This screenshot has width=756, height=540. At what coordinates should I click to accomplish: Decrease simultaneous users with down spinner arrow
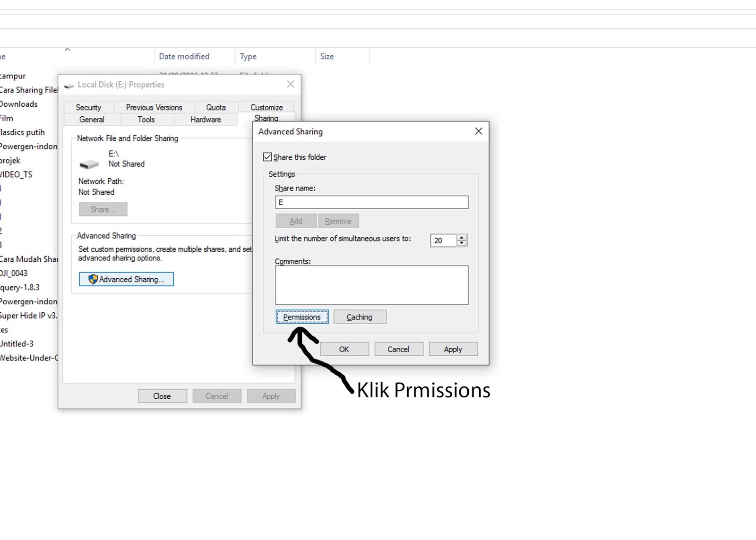tap(462, 243)
